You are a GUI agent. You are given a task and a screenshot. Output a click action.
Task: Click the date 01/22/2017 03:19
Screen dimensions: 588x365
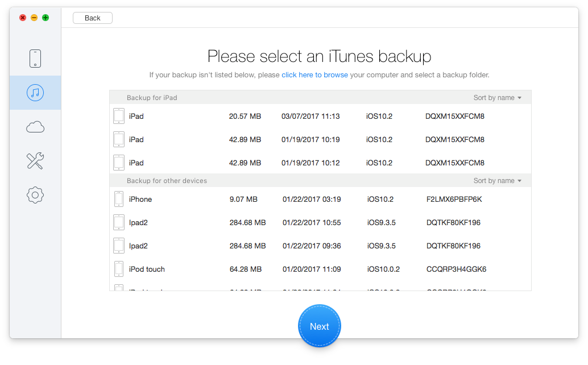click(312, 199)
